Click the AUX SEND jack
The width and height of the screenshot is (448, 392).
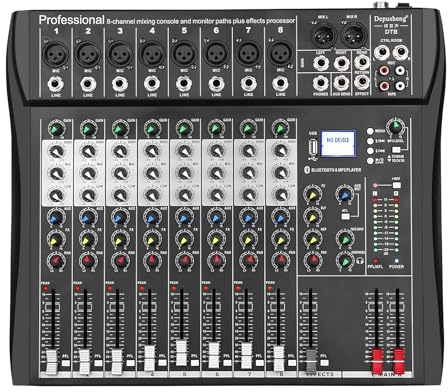341,83
